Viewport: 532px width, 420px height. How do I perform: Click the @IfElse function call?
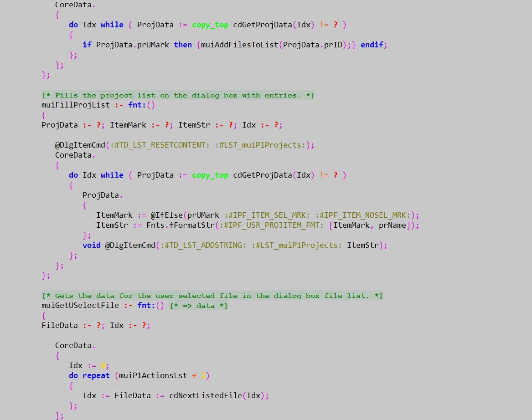pos(166,215)
